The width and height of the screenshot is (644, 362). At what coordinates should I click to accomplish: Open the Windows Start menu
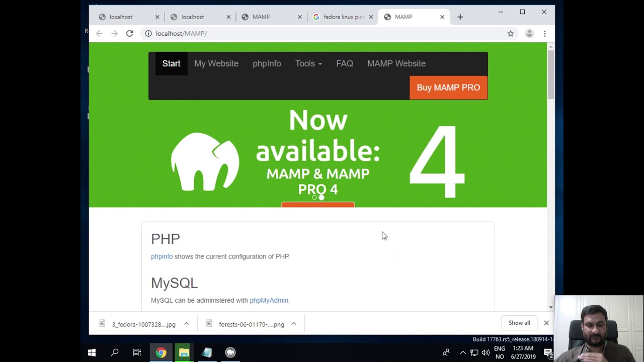click(x=92, y=352)
